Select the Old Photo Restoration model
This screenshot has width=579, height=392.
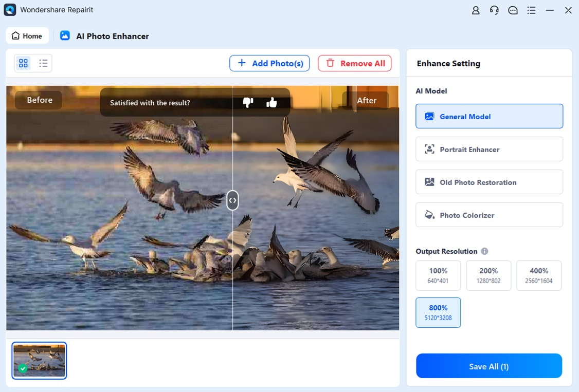tap(489, 182)
